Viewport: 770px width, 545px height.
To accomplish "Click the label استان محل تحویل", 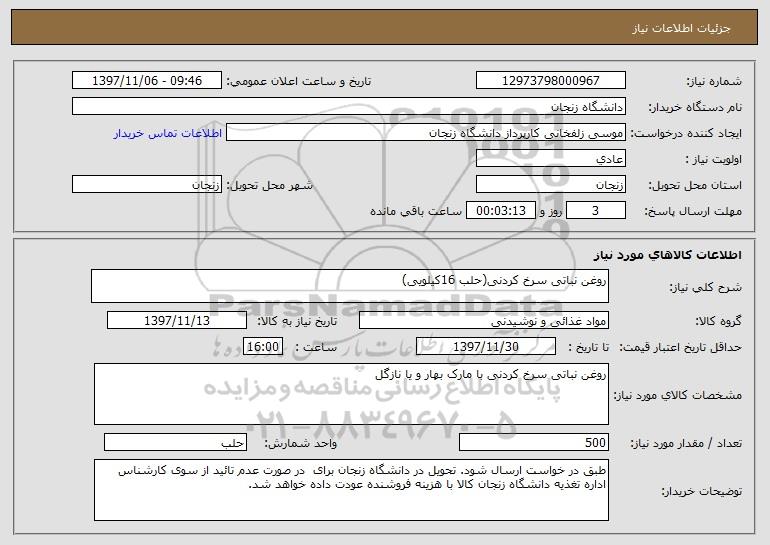I will tap(695, 185).
